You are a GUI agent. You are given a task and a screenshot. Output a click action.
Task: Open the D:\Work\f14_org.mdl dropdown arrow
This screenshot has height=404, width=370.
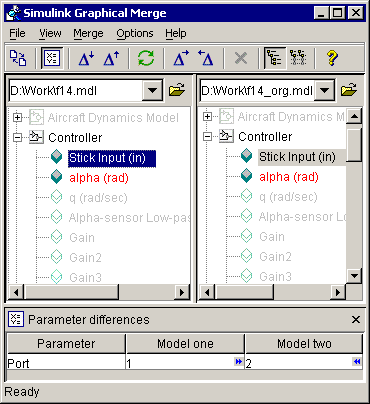pyautogui.click(x=324, y=90)
